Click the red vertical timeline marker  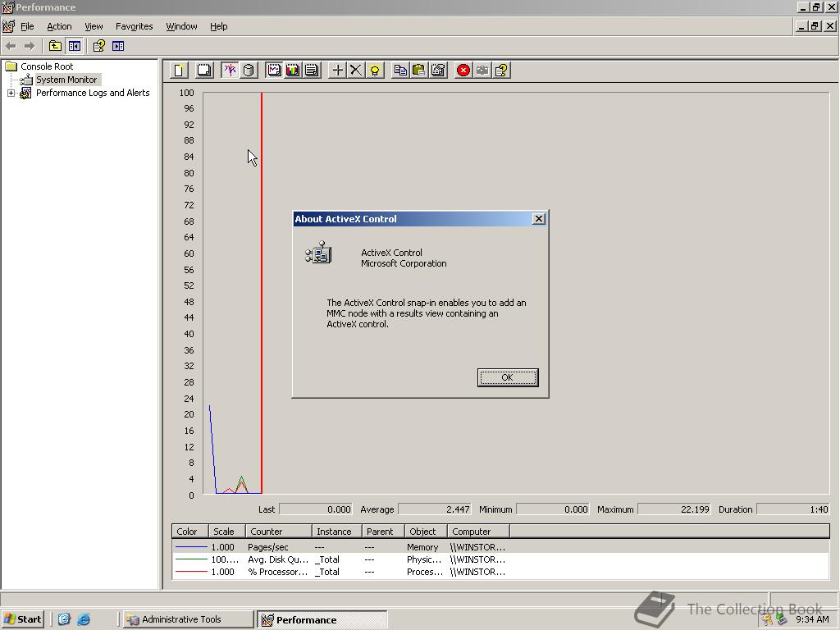coord(262,293)
